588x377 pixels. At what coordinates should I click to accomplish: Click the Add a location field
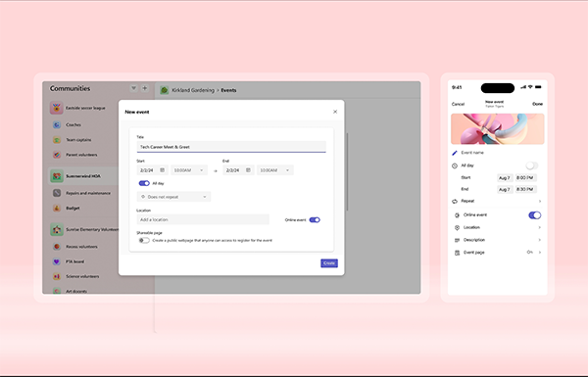203,219
